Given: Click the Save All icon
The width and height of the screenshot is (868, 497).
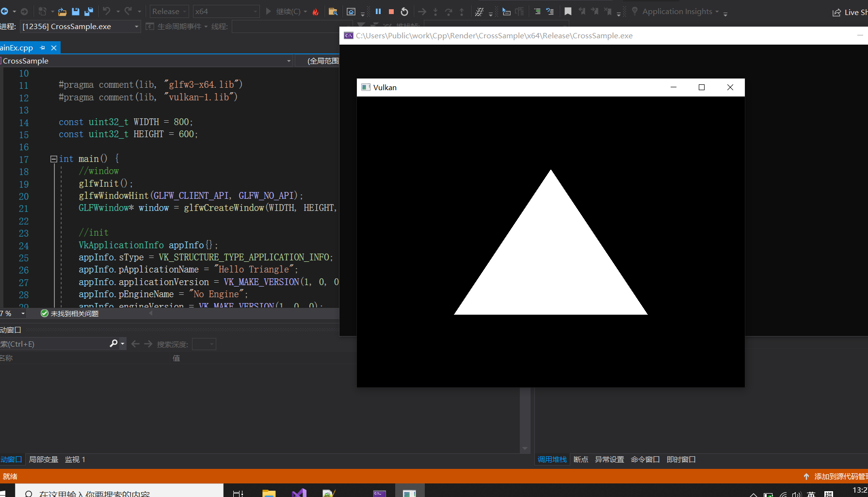Looking at the screenshot, I should (89, 12).
